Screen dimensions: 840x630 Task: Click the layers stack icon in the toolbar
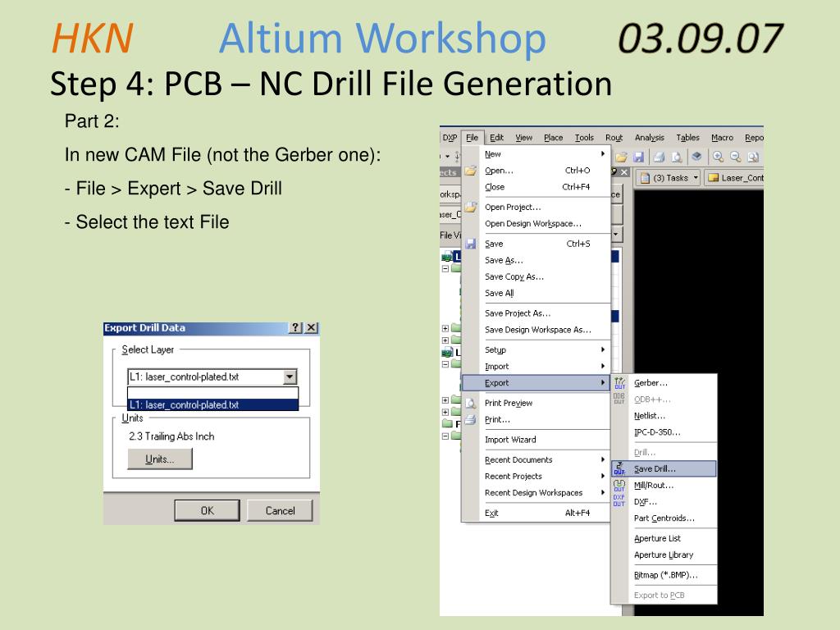click(696, 157)
